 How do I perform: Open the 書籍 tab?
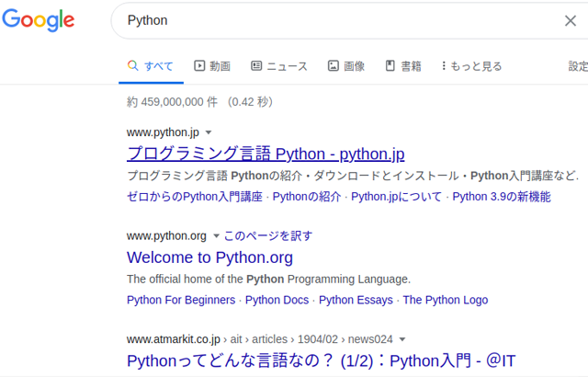coord(403,66)
